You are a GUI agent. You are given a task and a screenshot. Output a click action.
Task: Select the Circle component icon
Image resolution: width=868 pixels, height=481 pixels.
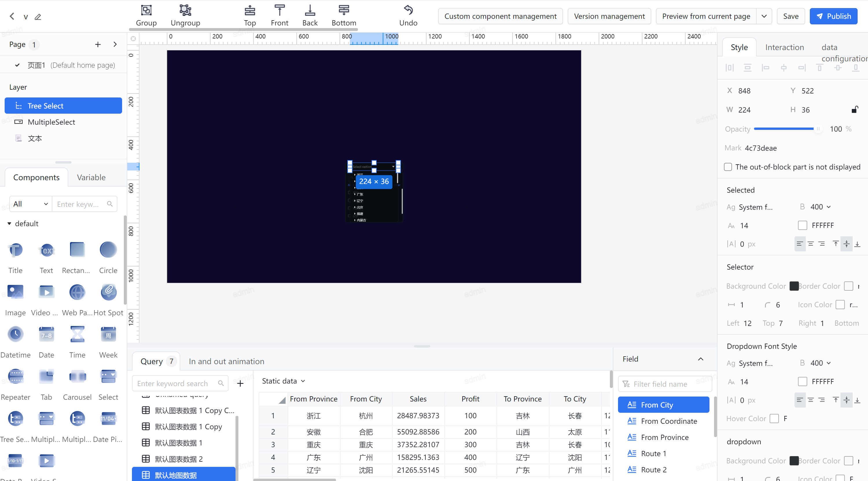click(108, 250)
